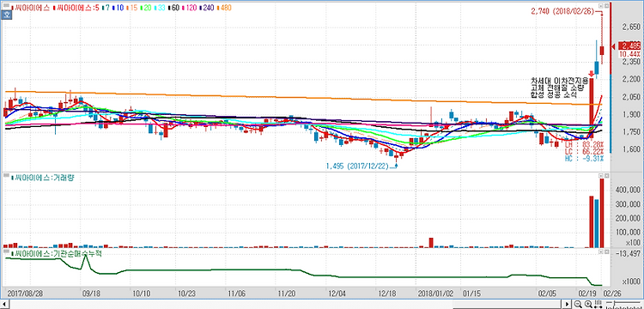Screen dimensions: 644x309
Task: Click the red down arrow news marker
Action: 592,75
